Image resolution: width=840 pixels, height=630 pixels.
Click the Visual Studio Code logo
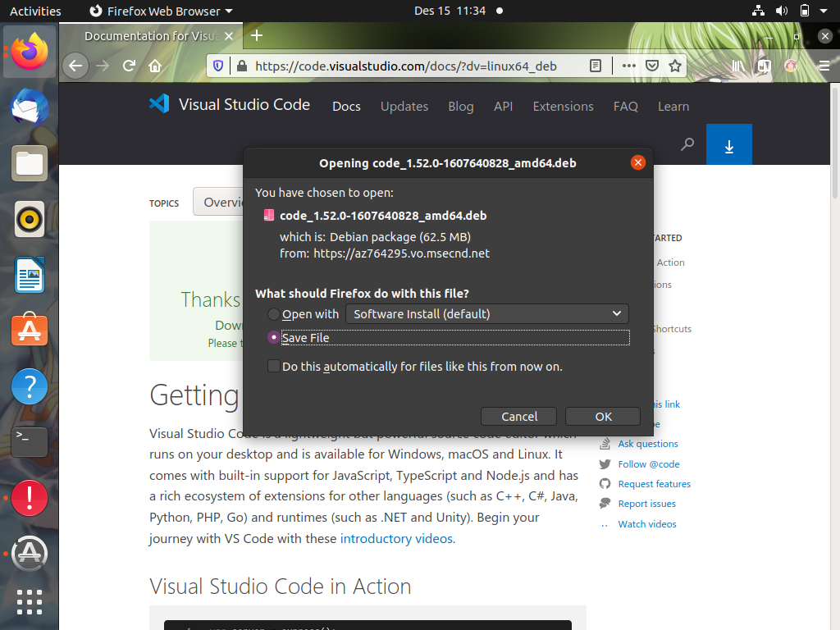point(230,104)
